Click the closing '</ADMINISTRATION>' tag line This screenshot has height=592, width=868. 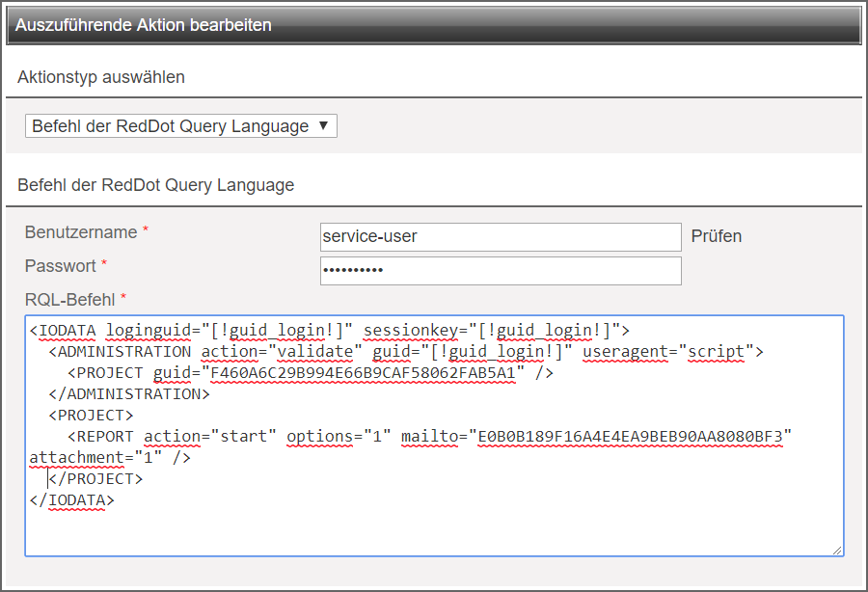tap(129, 394)
